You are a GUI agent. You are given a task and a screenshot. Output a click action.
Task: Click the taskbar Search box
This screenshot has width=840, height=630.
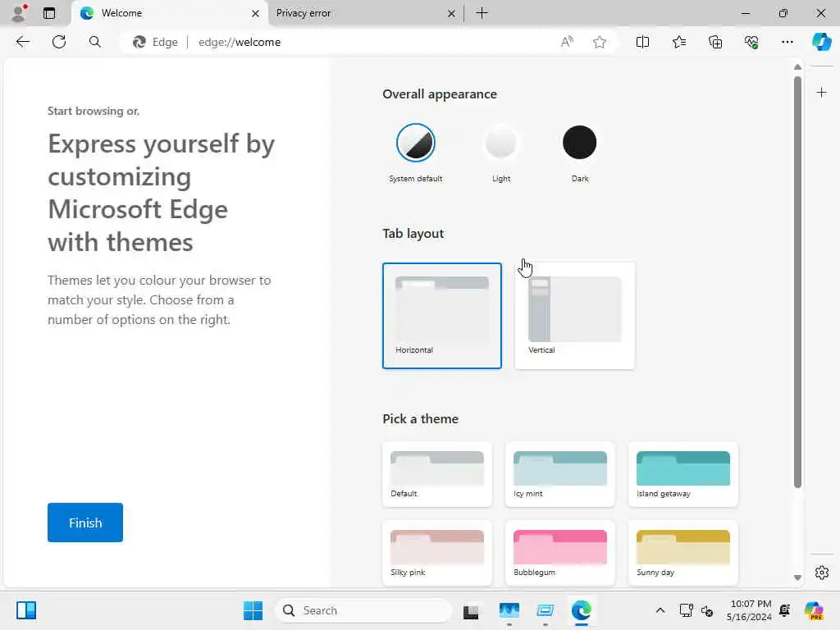click(x=364, y=610)
